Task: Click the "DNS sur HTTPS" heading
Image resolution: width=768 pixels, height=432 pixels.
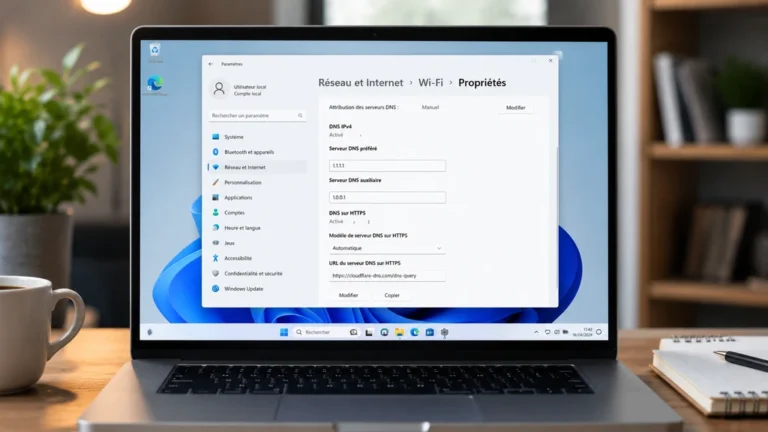Action: pyautogui.click(x=347, y=213)
